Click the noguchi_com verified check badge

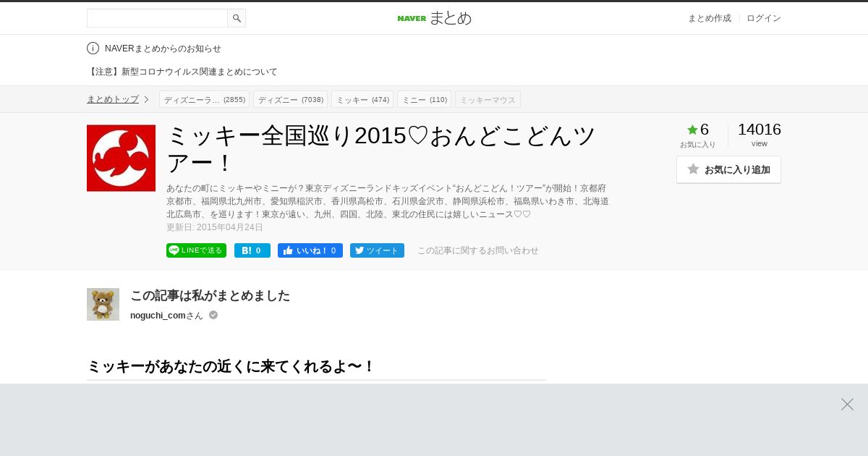(213, 315)
